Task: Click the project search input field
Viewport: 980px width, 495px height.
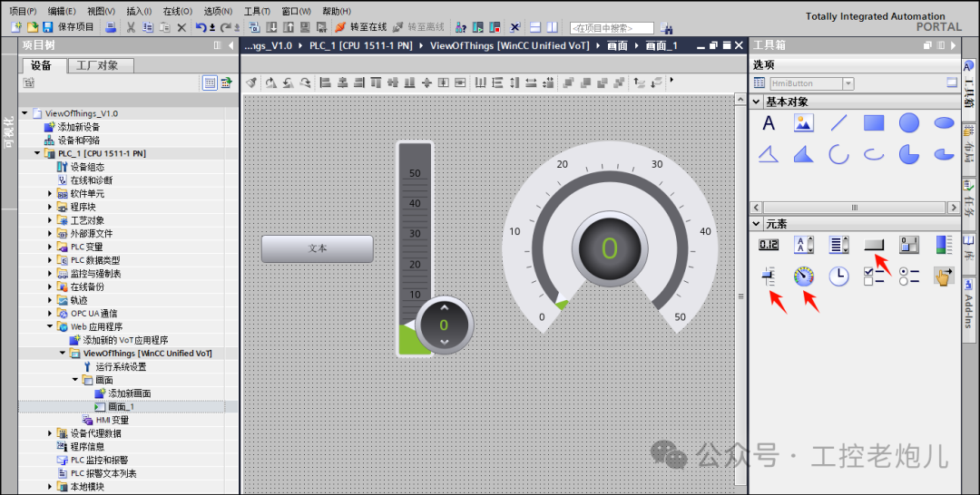Action: coord(612,28)
